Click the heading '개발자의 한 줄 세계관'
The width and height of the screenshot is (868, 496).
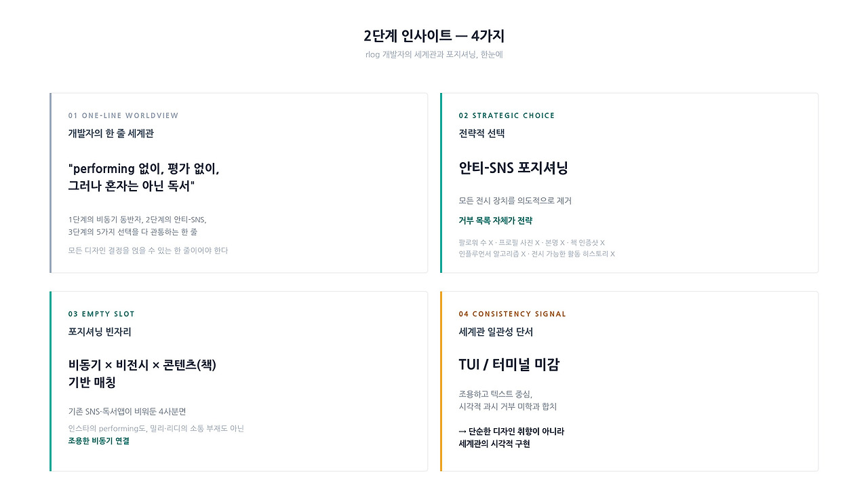(x=111, y=134)
